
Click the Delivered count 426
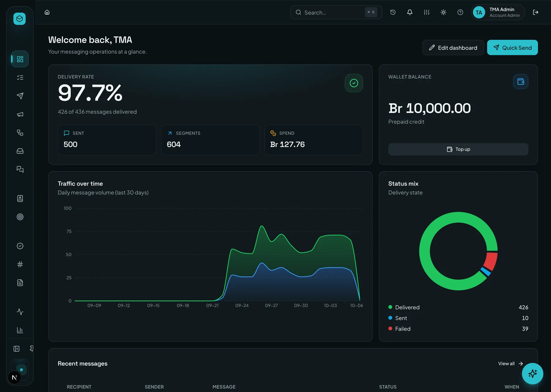(x=523, y=307)
